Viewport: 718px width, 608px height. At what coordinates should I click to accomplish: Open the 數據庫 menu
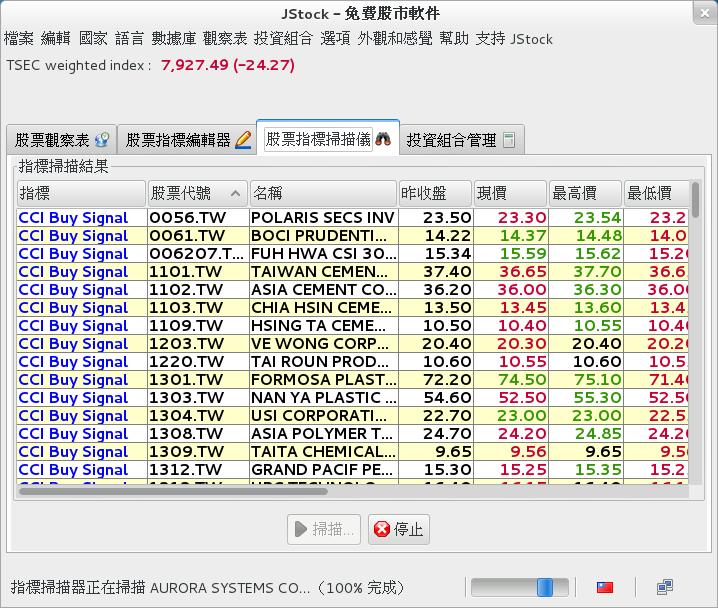click(174, 38)
